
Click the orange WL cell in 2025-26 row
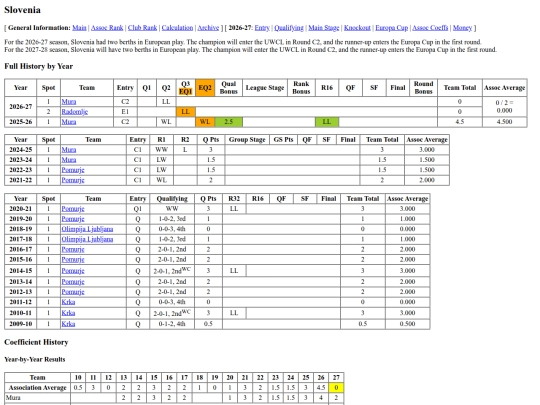[205, 122]
